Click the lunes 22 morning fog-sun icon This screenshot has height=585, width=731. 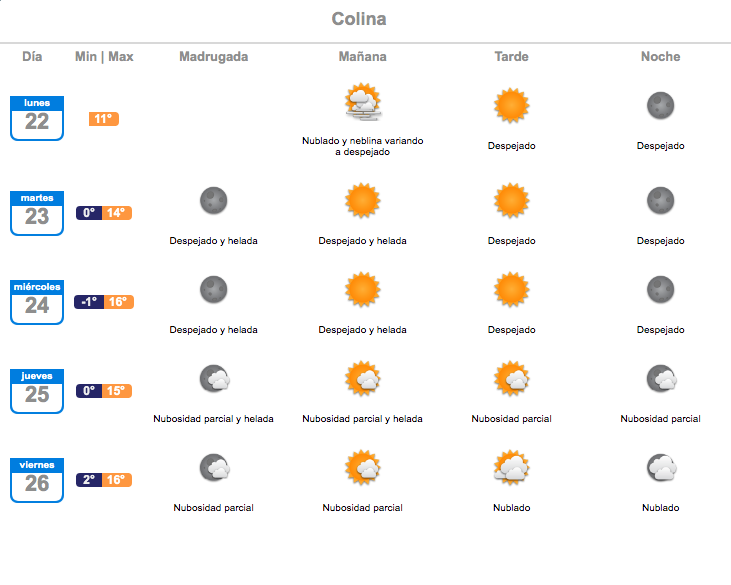(363, 102)
